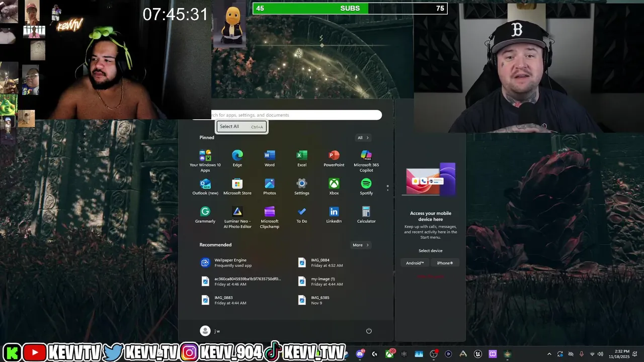Select the Android mobile device option

415,263
